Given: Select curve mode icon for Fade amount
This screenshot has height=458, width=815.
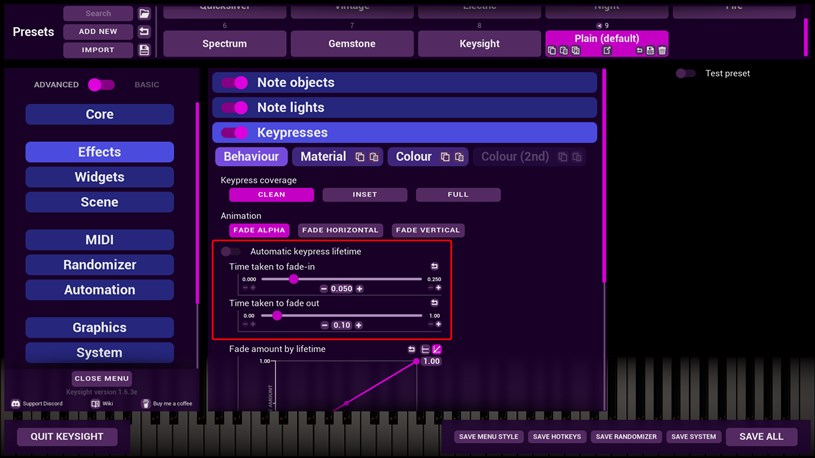Looking at the screenshot, I should (437, 349).
